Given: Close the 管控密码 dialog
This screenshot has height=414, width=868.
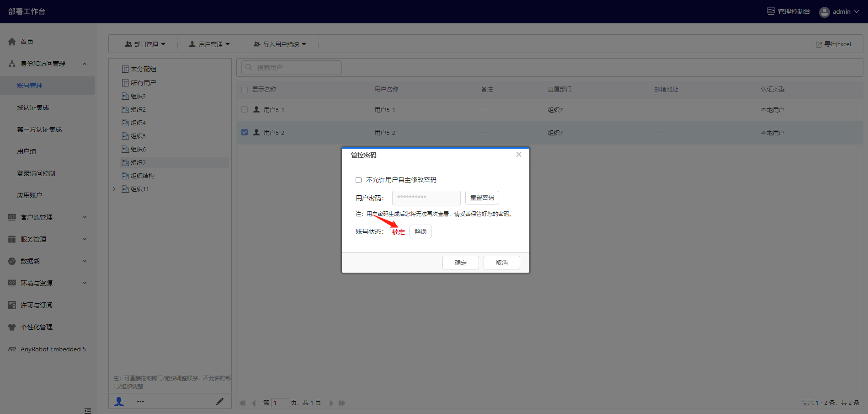Looking at the screenshot, I should (519, 155).
